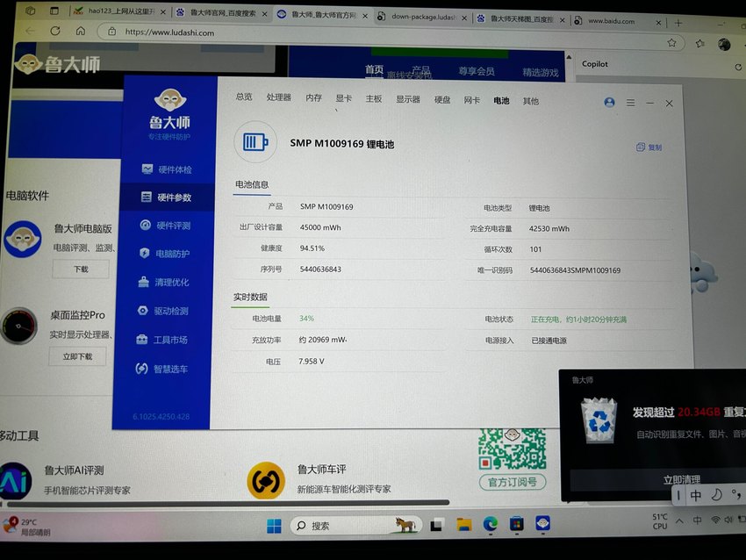
Task: Click the Ludashi taskbar icon
Action: (x=543, y=523)
